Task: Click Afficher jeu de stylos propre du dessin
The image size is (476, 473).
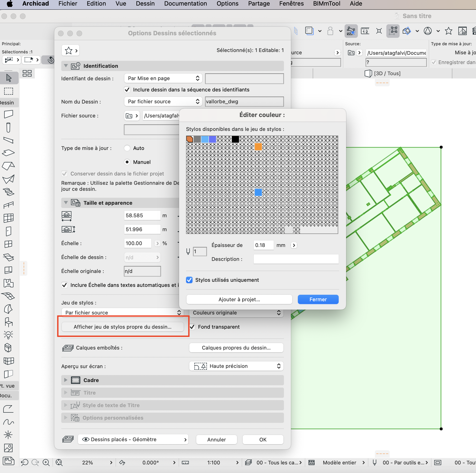Action: tap(122, 327)
